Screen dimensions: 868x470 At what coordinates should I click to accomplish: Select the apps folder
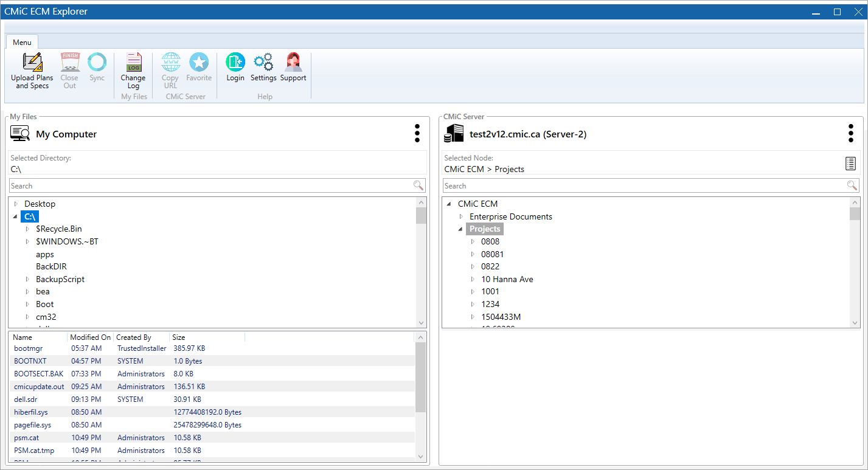click(x=45, y=254)
